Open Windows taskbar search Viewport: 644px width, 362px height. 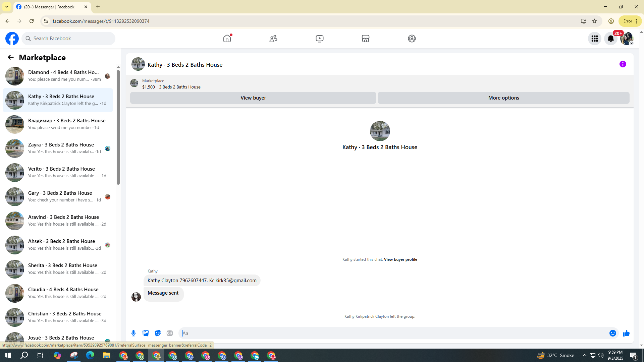[24, 355]
